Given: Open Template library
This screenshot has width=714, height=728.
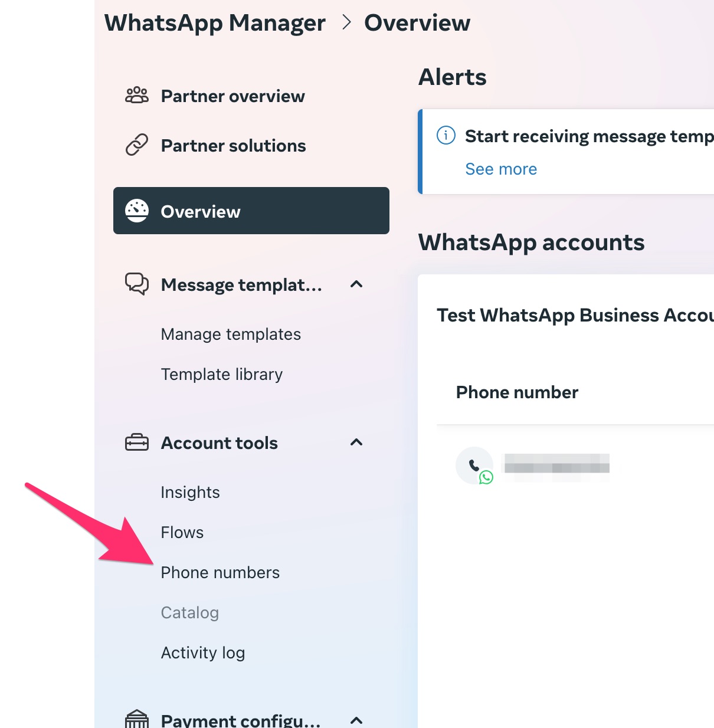Looking at the screenshot, I should tap(222, 374).
